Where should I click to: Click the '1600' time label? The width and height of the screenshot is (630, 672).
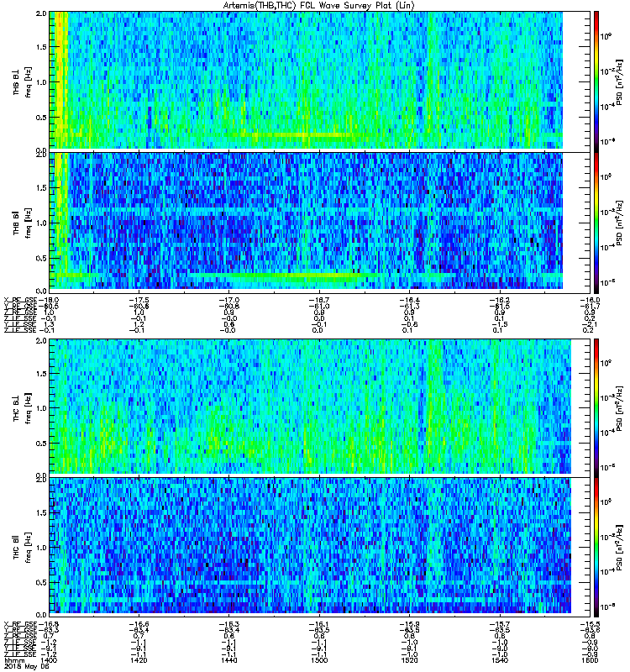pyautogui.click(x=590, y=660)
